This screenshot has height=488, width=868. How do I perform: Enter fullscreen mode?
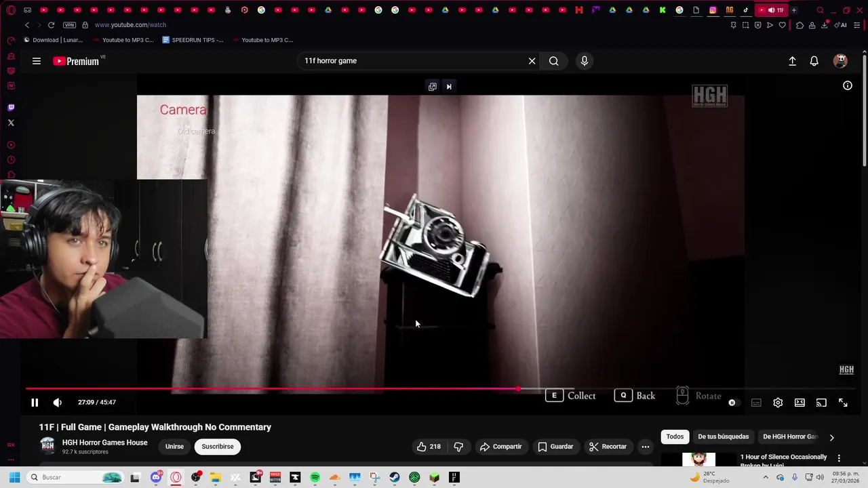(843, 403)
